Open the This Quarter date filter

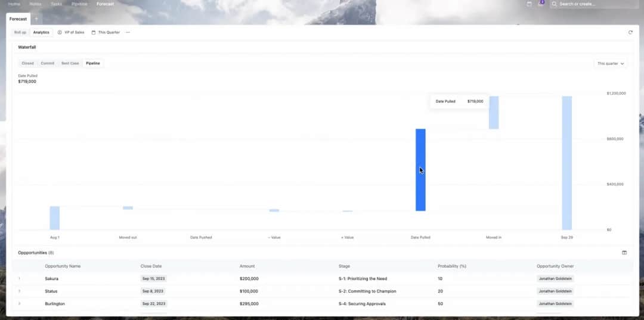[106, 32]
